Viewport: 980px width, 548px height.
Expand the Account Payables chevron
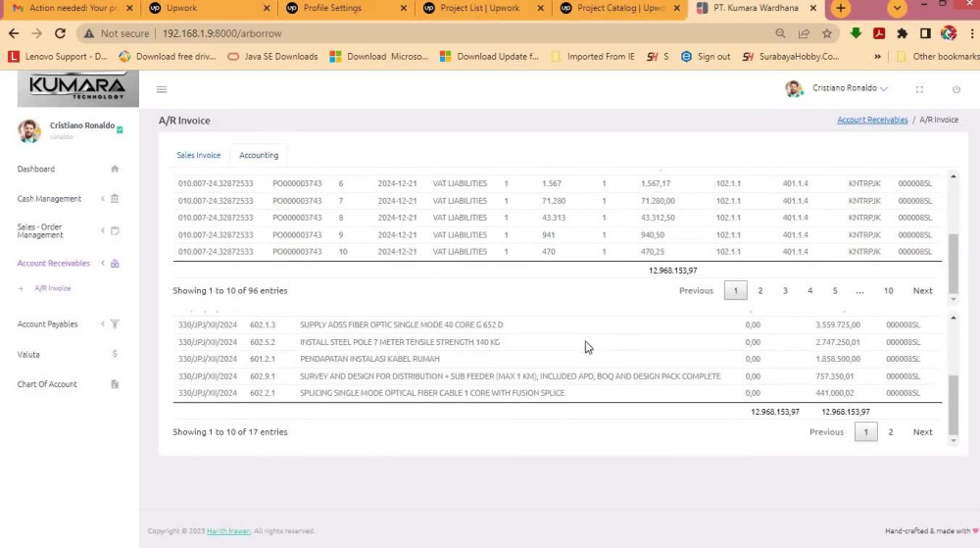(x=103, y=324)
